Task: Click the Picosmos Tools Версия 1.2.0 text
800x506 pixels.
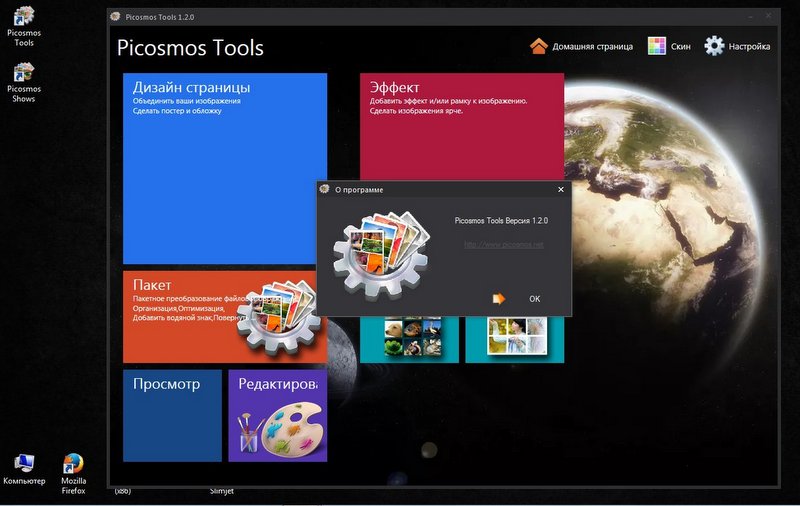Action: point(501,221)
